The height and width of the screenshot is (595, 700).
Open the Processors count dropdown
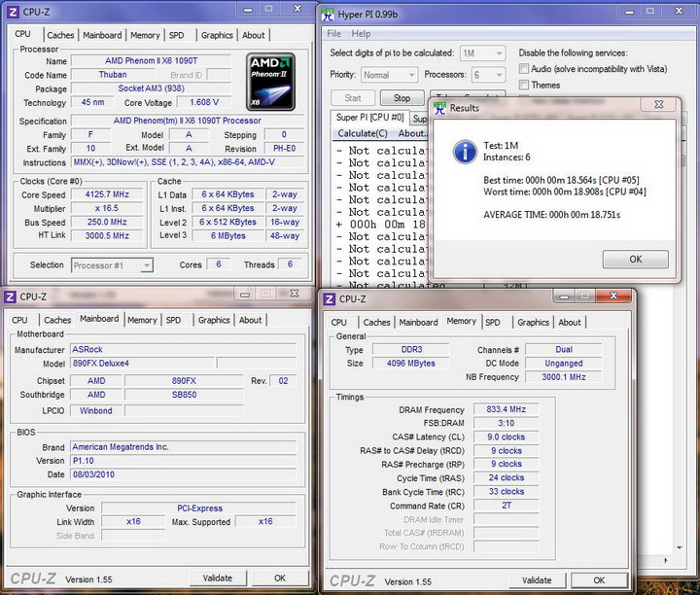point(488,75)
